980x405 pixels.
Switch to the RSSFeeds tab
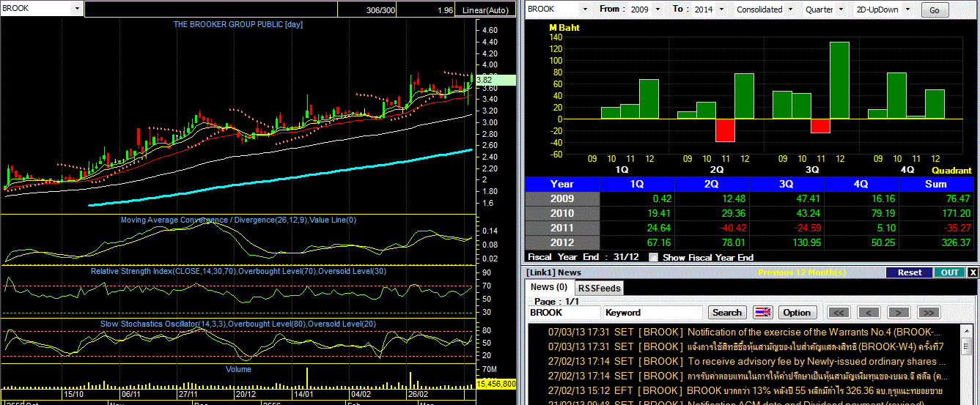(600, 288)
